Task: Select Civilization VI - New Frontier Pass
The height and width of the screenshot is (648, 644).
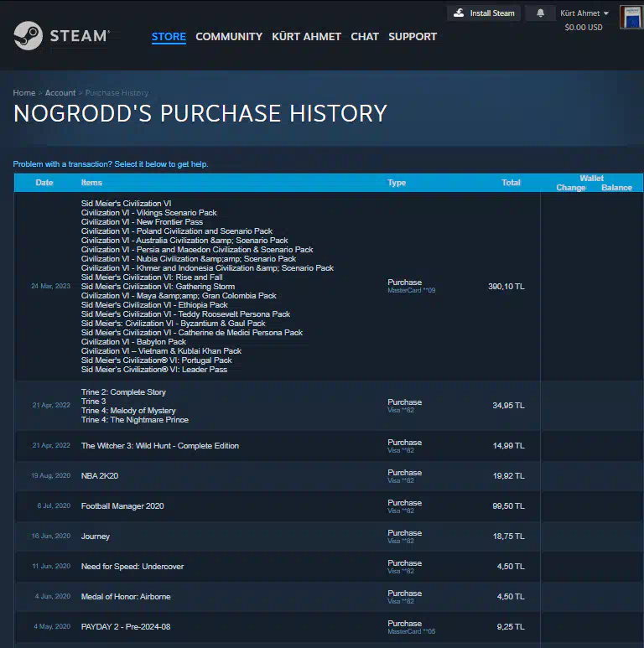Action: pos(142,222)
